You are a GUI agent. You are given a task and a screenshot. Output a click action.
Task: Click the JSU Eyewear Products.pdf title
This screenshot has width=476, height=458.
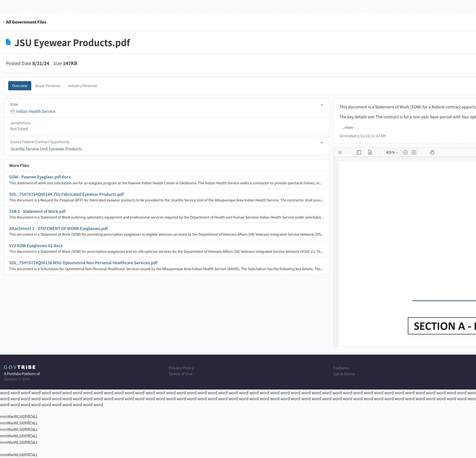pyautogui.click(x=72, y=43)
